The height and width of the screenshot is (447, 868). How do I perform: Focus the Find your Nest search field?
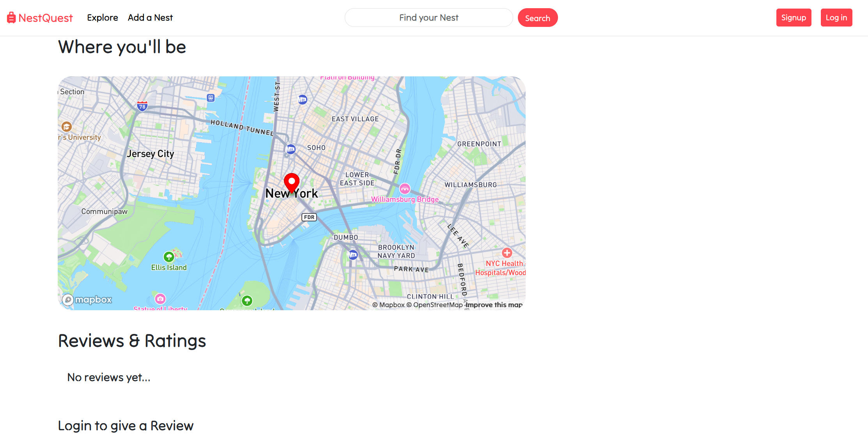[429, 18]
